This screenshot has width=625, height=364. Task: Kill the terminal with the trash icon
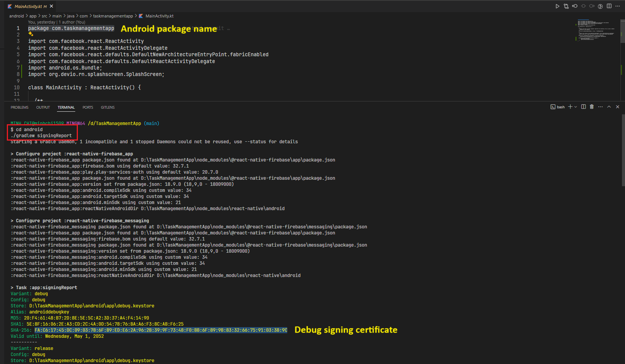click(x=592, y=107)
